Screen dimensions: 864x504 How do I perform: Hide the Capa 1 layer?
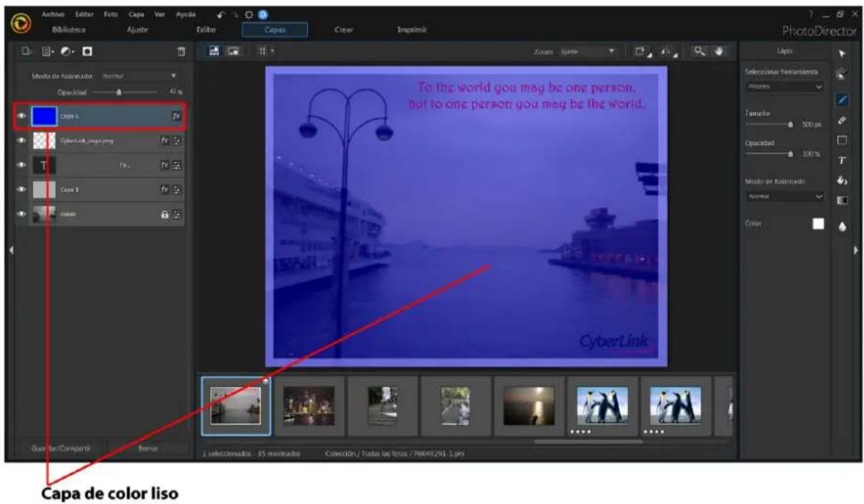pyautogui.click(x=21, y=190)
